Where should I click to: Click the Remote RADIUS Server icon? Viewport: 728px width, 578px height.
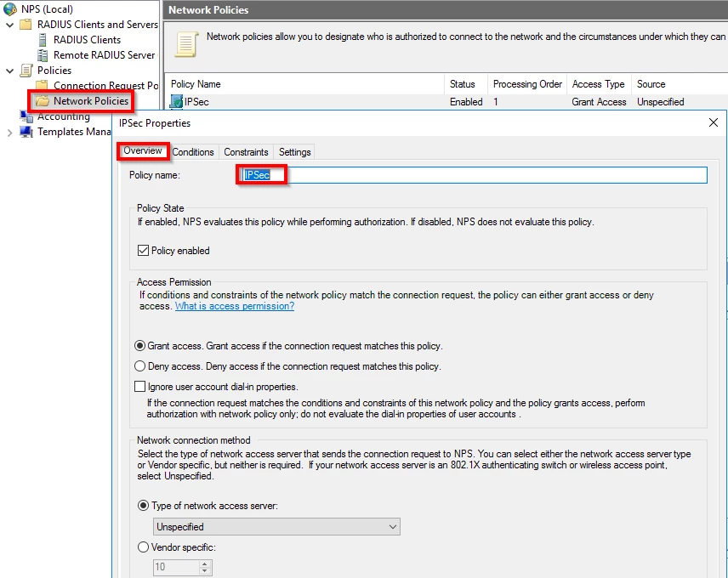pos(43,55)
